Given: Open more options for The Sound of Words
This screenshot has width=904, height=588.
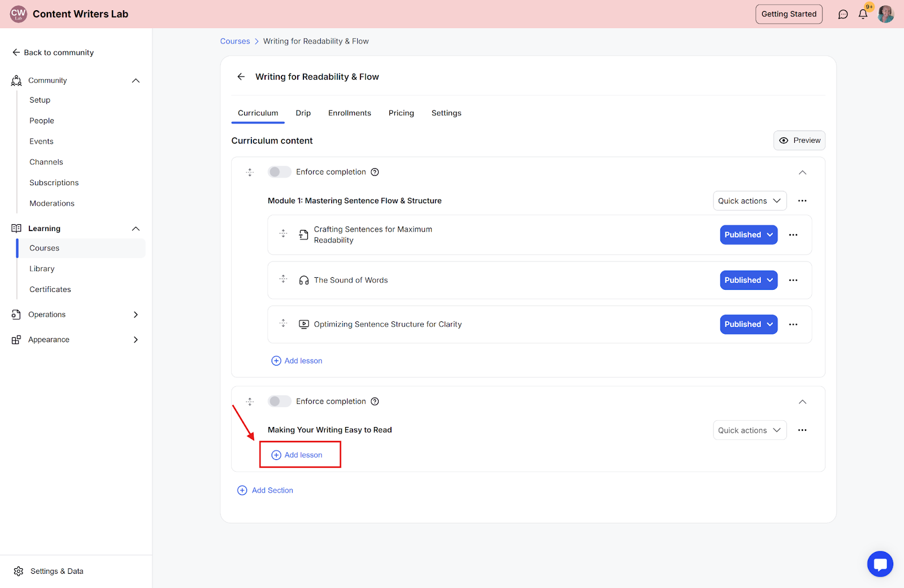Looking at the screenshot, I should pos(793,280).
